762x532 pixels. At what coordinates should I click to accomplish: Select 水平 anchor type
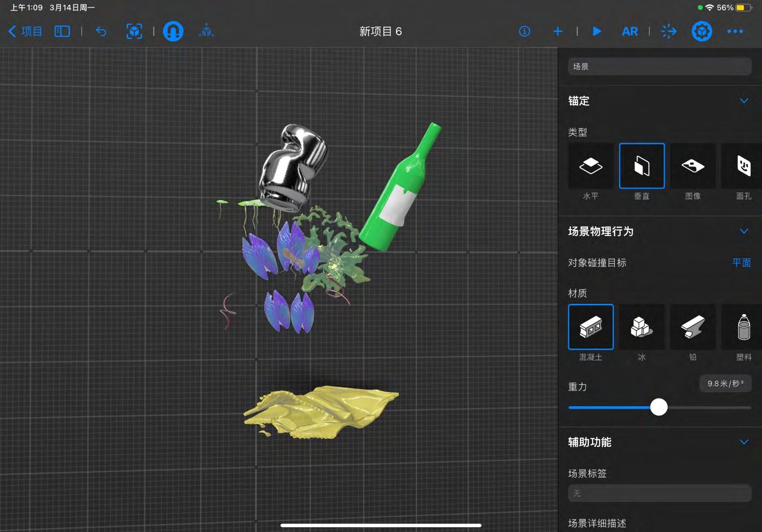click(591, 166)
